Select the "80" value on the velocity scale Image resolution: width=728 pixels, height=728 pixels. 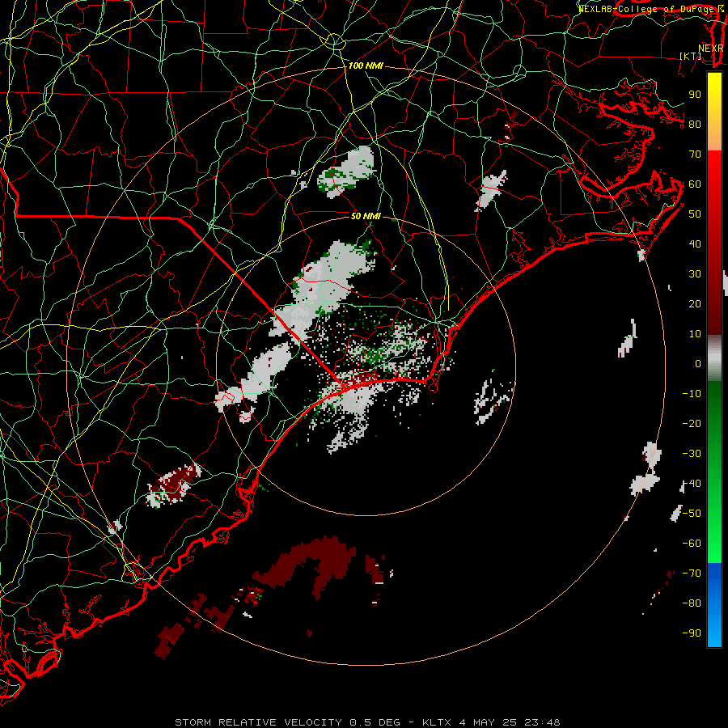tap(695, 125)
